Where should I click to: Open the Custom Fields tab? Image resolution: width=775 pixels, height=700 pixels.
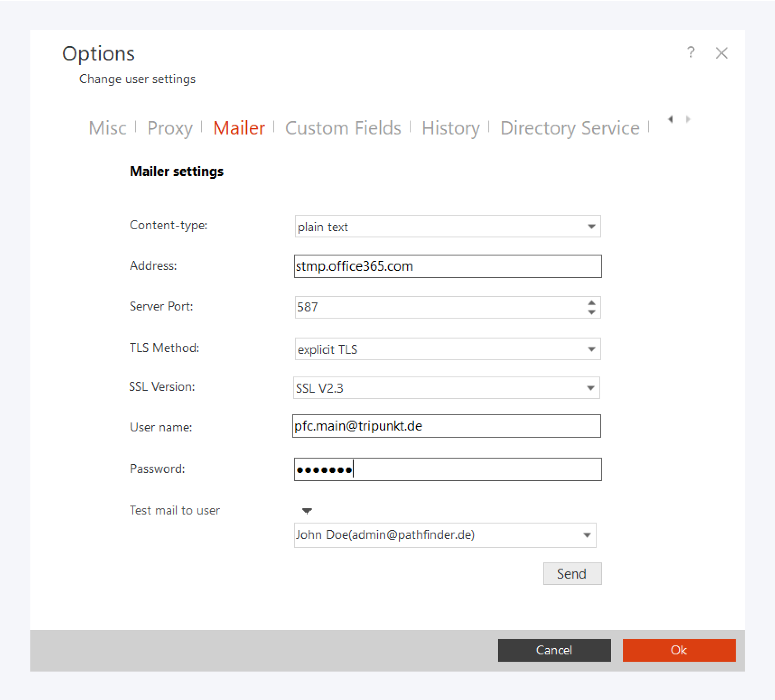[x=343, y=128]
